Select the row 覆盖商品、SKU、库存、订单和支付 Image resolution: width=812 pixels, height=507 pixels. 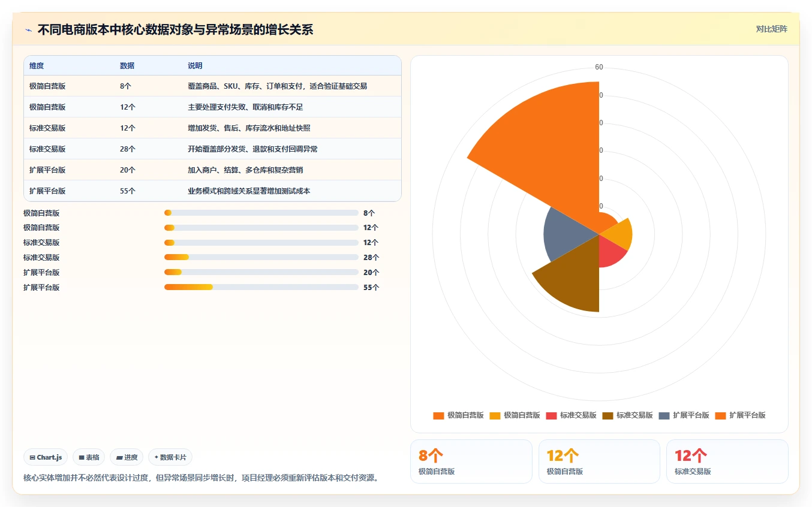(x=212, y=86)
